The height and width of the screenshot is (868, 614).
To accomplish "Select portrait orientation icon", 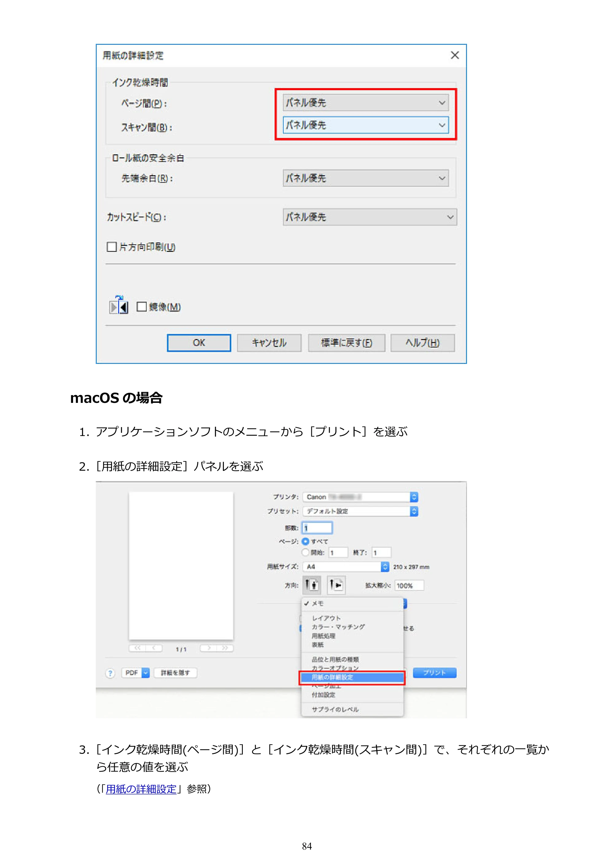I will (x=312, y=585).
